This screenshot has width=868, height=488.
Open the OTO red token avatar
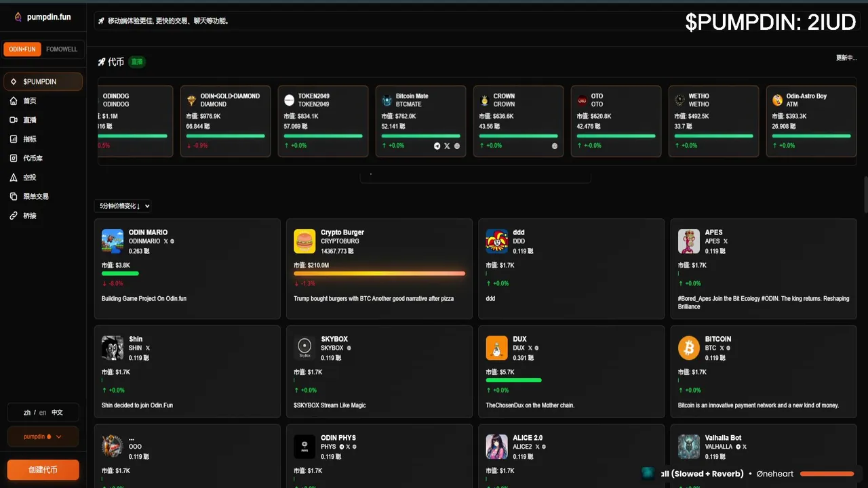[x=582, y=100]
